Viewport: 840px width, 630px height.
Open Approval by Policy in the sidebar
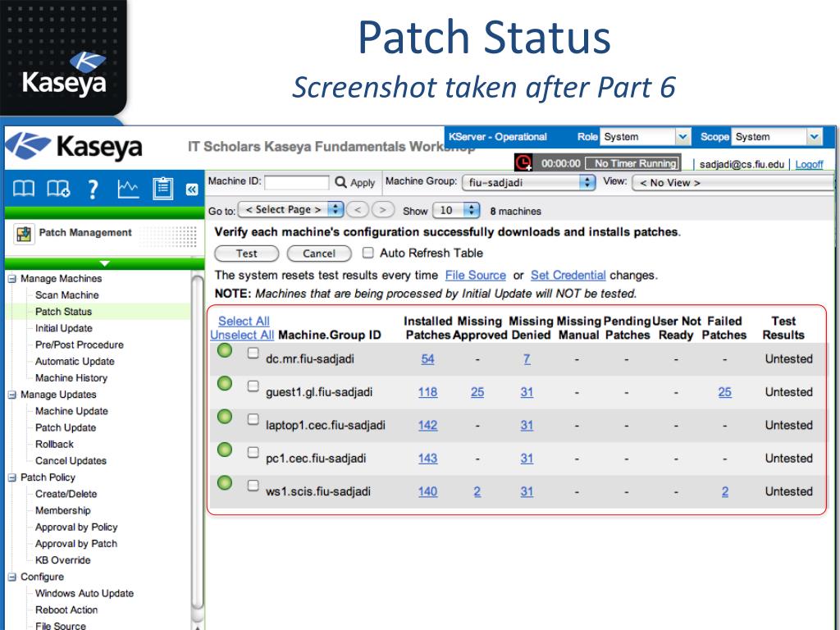point(76,527)
